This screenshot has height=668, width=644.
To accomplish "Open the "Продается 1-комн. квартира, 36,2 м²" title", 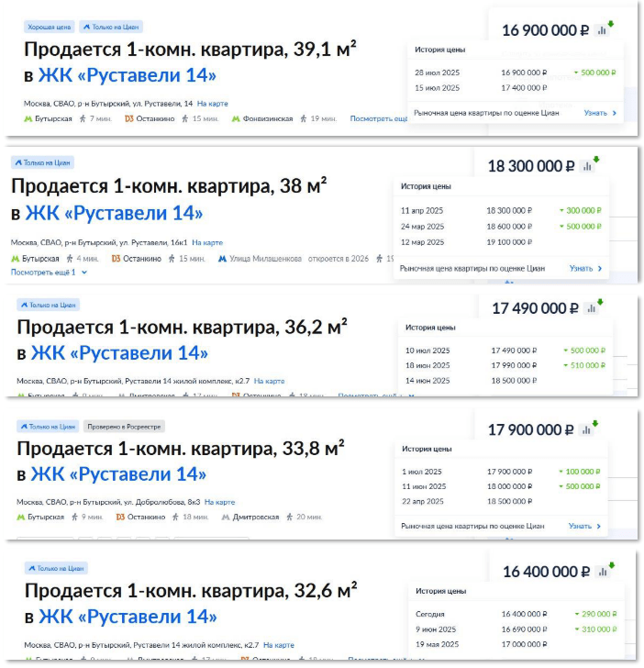I will coord(181,327).
